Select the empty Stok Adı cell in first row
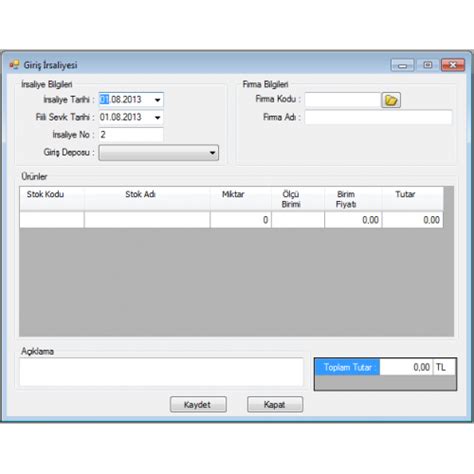This screenshot has height=474, width=474. coord(147,220)
